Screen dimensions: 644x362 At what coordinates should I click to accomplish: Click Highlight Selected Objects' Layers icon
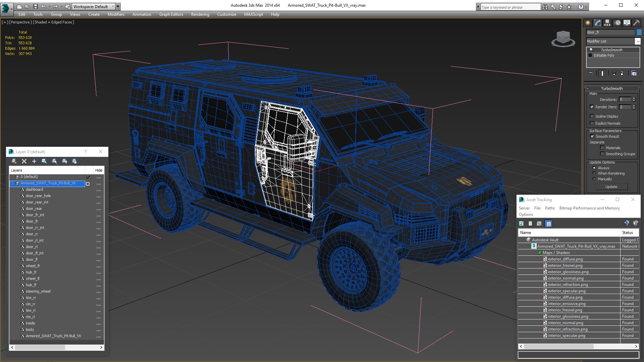point(54,161)
